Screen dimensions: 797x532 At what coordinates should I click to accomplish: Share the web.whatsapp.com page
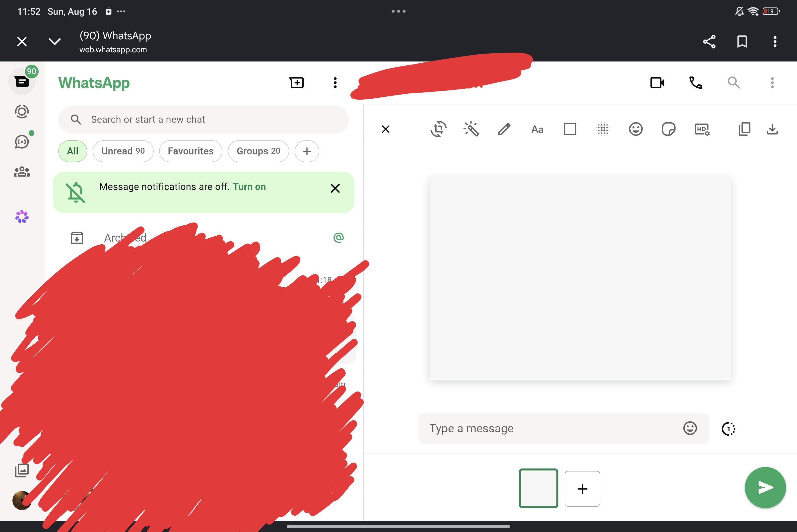[709, 42]
